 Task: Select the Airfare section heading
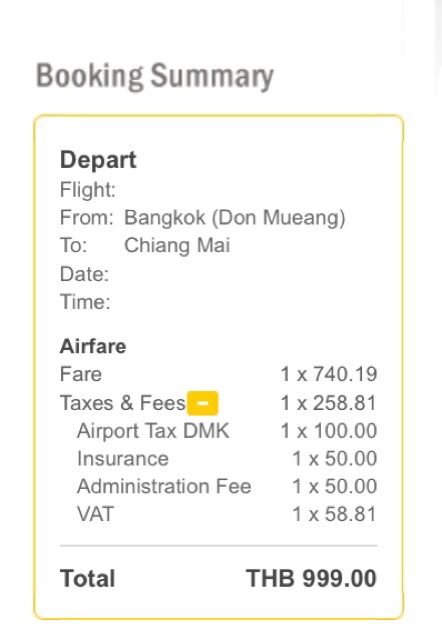coord(93,347)
